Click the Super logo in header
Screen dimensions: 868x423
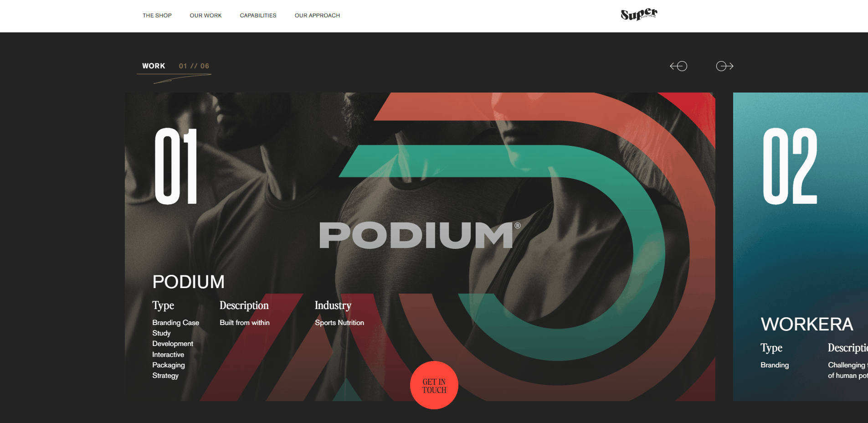pyautogui.click(x=639, y=15)
